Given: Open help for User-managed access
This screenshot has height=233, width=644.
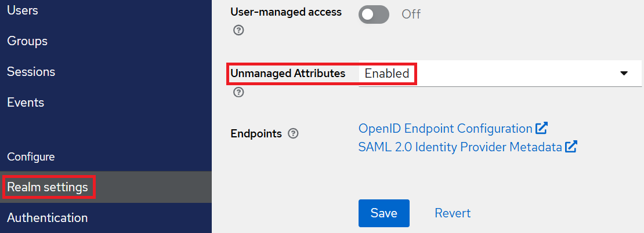Looking at the screenshot, I should click(238, 30).
